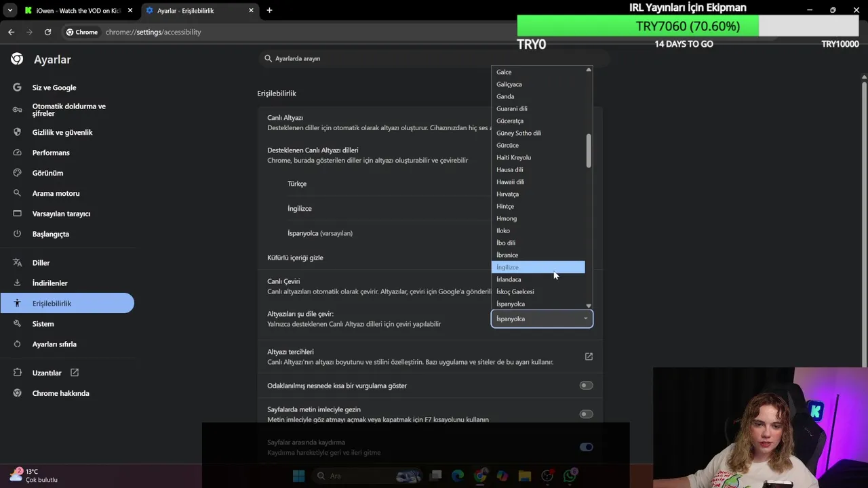
Task: Toggle Sayfalar arasında kaydırma switch
Action: [586, 447]
